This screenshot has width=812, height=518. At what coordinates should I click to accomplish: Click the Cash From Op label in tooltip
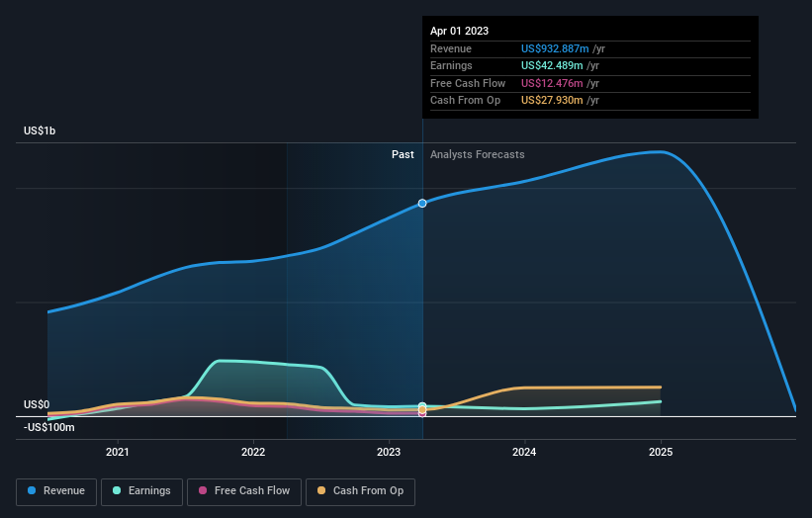[465, 101]
